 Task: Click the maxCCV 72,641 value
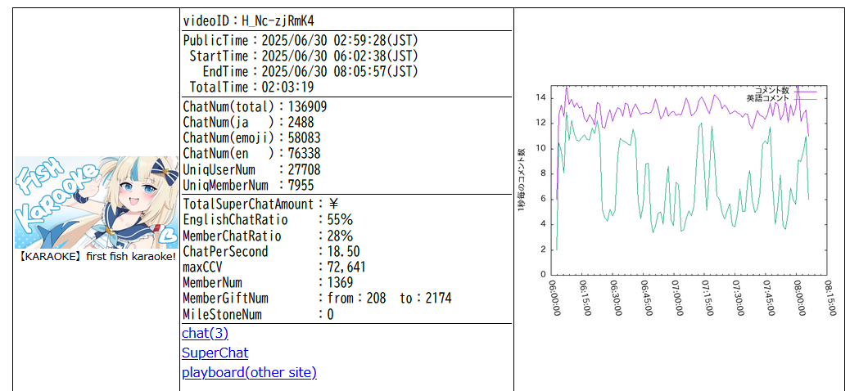pos(346,267)
